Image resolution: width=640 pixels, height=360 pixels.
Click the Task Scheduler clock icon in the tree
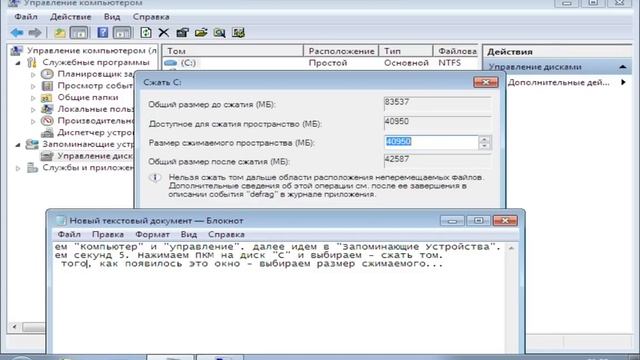(47, 74)
